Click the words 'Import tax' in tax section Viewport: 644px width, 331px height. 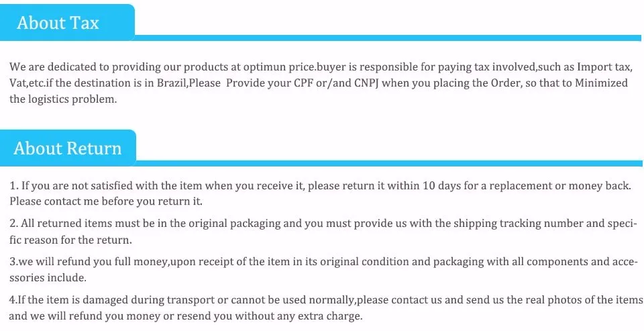602,66
